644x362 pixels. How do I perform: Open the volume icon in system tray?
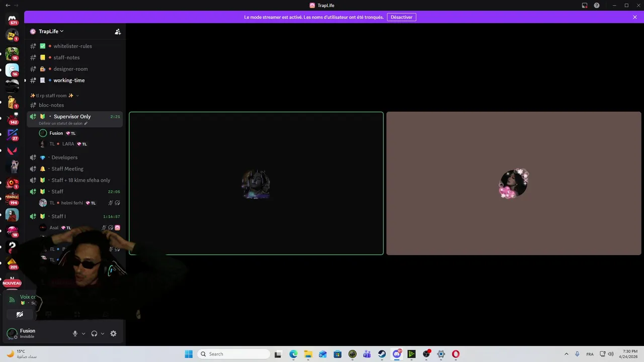(x=611, y=354)
